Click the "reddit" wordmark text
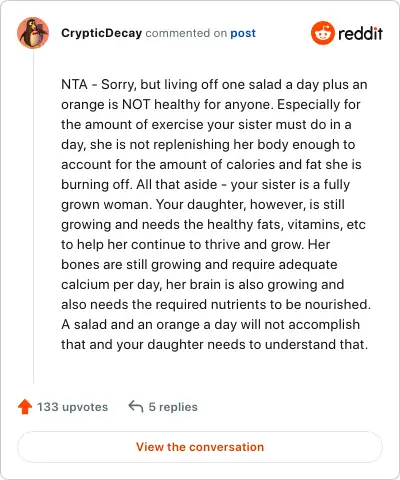The height and width of the screenshot is (480, 400). tap(360, 33)
